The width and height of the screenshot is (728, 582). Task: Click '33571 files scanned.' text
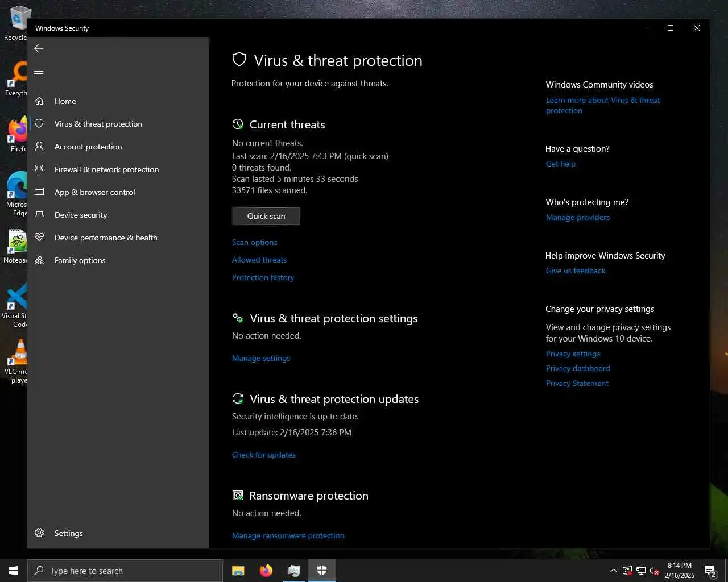(270, 190)
